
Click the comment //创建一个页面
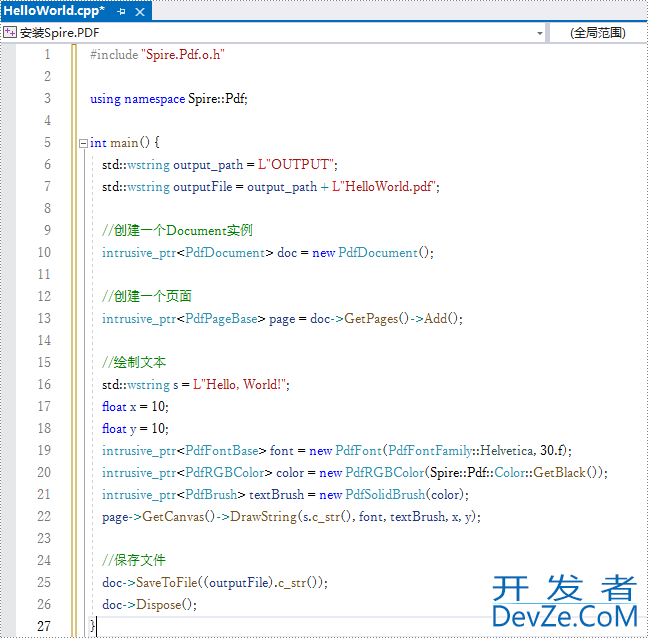pos(147,296)
